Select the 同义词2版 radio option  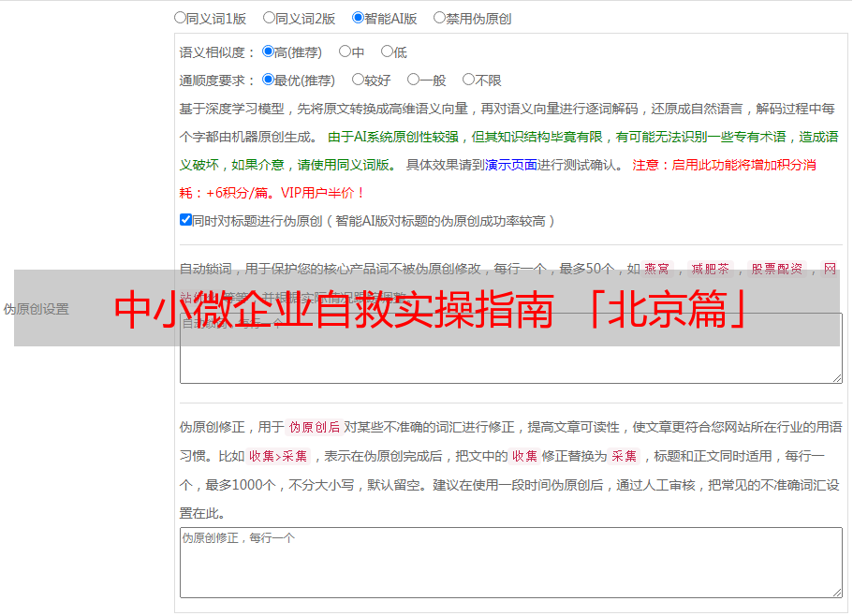pos(269,18)
